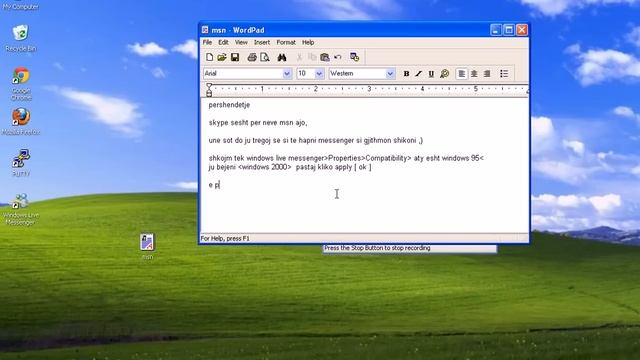Expand the Arial font name dropdown
The width and height of the screenshot is (640, 360).
click(x=287, y=73)
